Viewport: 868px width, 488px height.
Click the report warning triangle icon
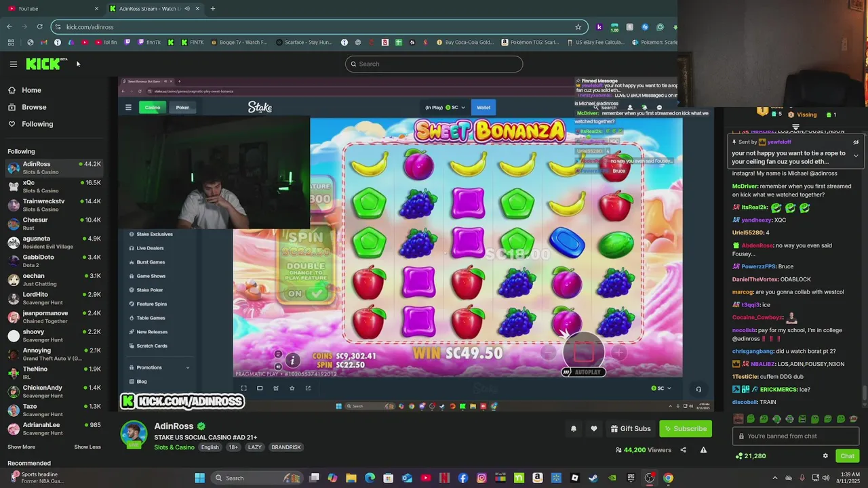[703, 450]
